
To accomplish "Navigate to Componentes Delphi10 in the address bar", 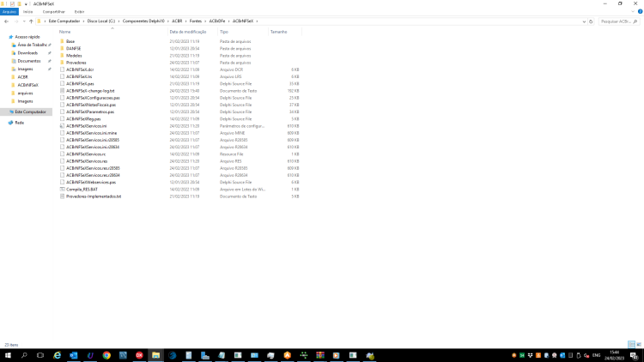I will tap(143, 21).
